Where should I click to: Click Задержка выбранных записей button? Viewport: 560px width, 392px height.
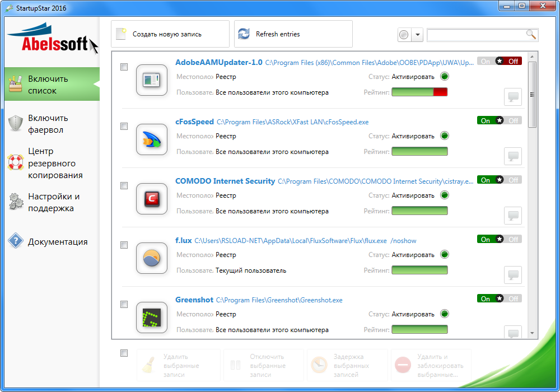[348, 366]
